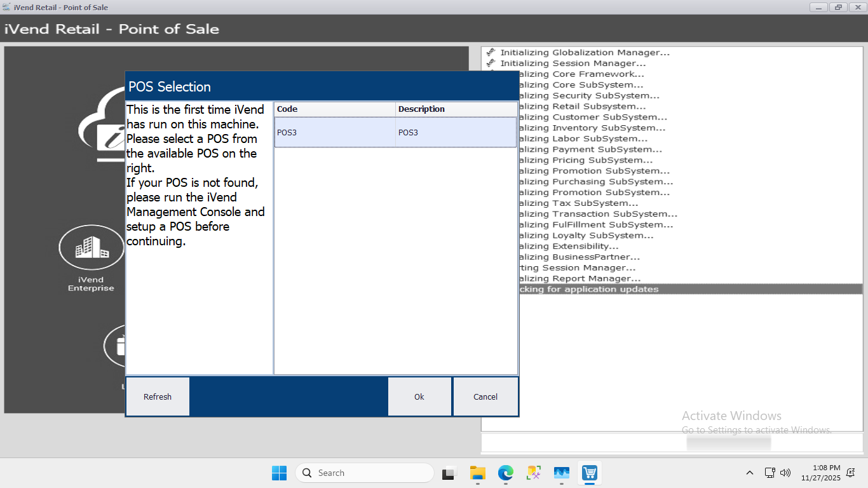Sort by the Code column header

tap(334, 109)
